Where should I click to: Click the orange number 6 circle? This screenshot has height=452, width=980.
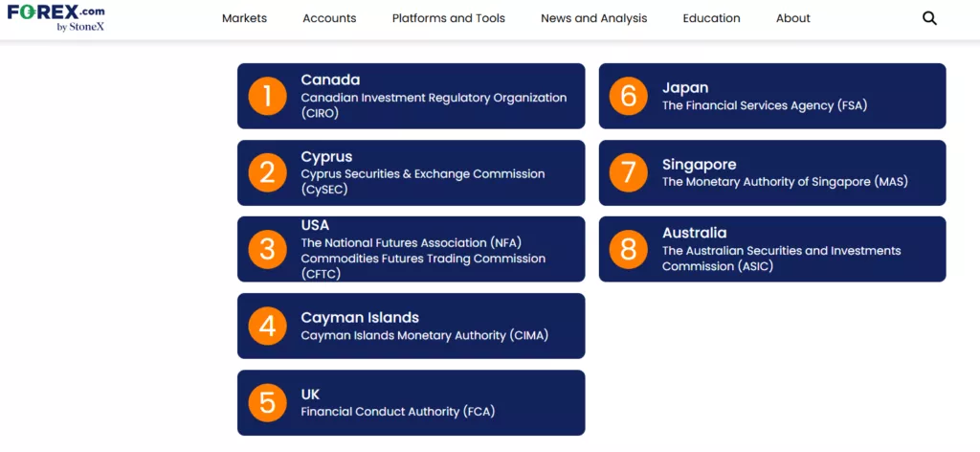(628, 97)
